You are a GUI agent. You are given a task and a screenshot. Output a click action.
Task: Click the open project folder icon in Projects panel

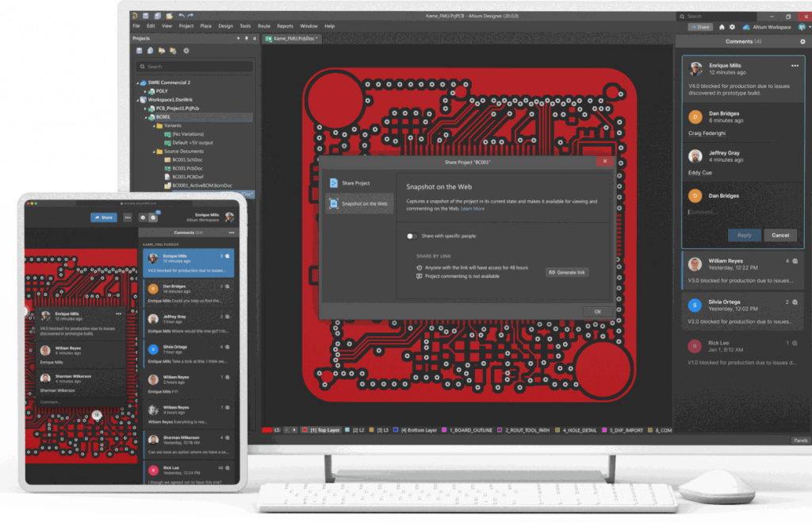(162, 51)
